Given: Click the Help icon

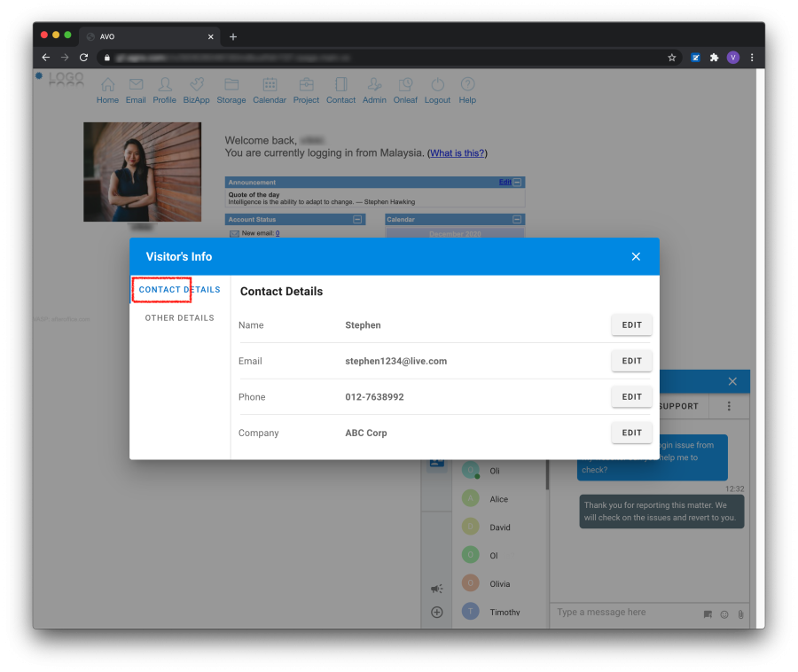Looking at the screenshot, I should pyautogui.click(x=467, y=89).
